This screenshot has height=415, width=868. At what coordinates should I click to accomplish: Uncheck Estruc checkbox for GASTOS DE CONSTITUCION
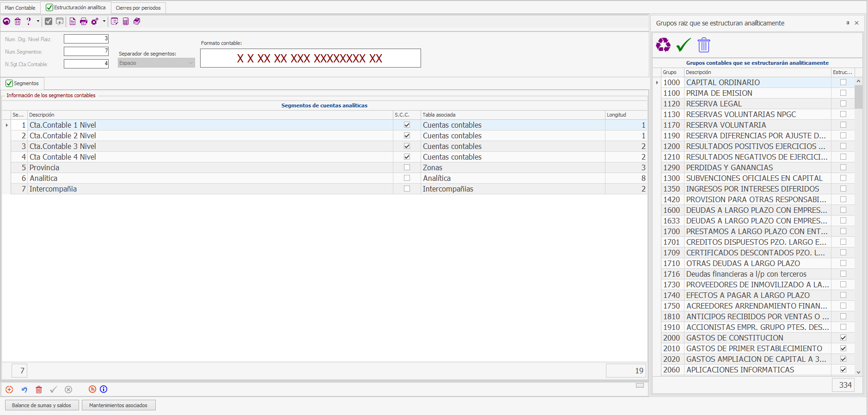coord(843,338)
